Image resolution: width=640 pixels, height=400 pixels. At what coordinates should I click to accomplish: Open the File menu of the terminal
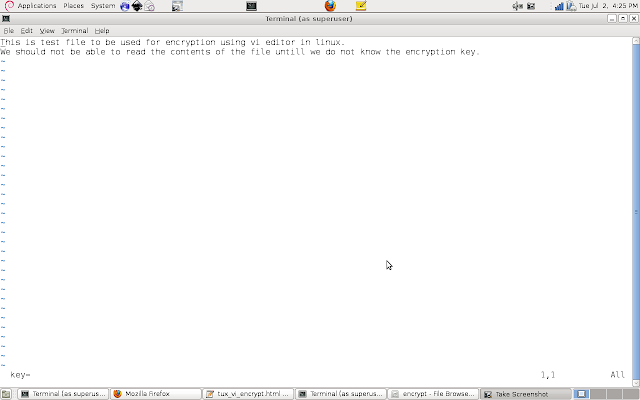pos(9,31)
